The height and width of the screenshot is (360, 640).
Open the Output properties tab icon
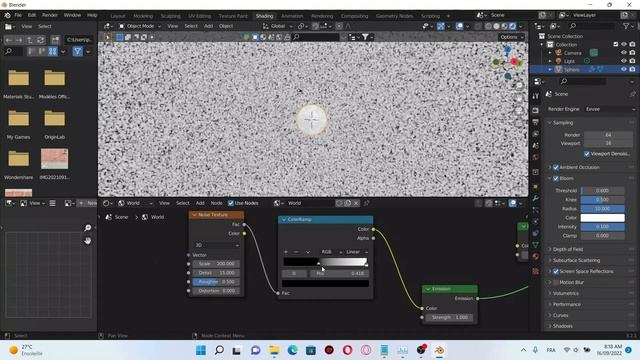click(536, 122)
